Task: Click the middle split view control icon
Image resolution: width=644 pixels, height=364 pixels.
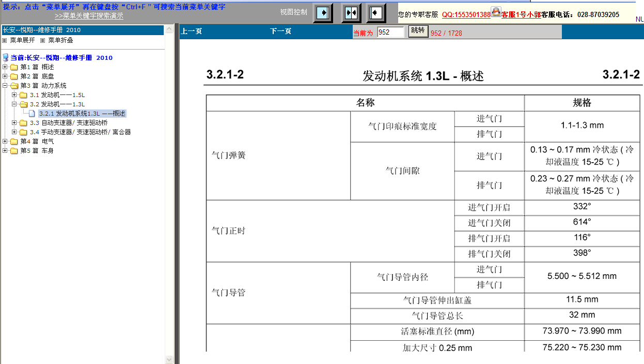Action: point(351,12)
